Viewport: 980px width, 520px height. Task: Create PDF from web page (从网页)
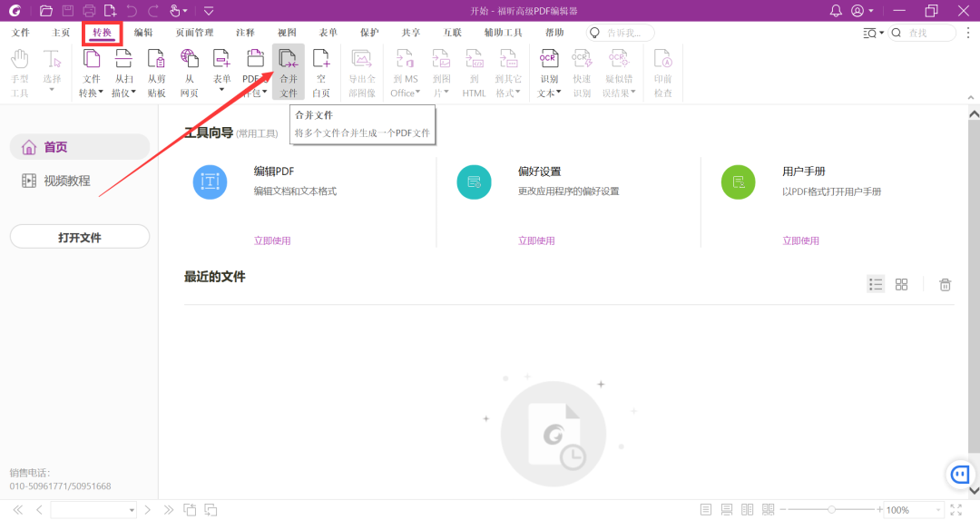[189, 74]
